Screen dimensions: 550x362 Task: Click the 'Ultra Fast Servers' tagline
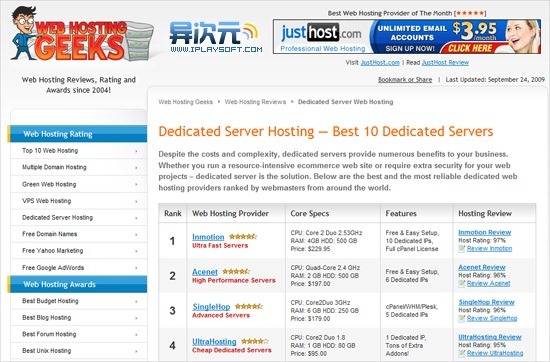tap(220, 246)
